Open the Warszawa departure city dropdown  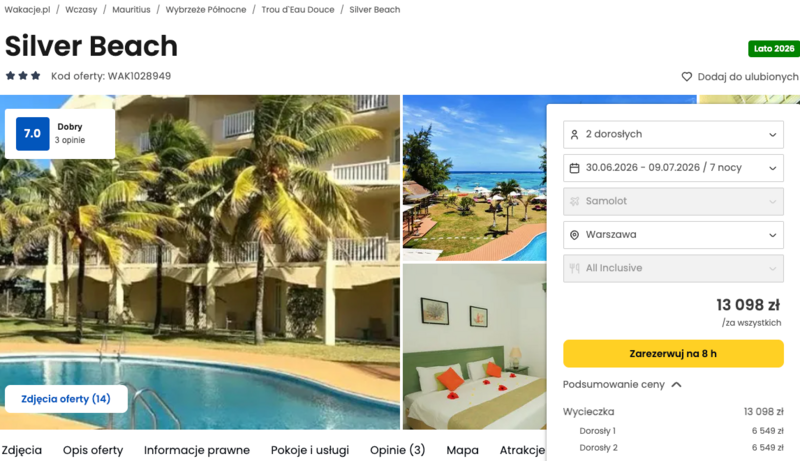pyautogui.click(x=673, y=235)
